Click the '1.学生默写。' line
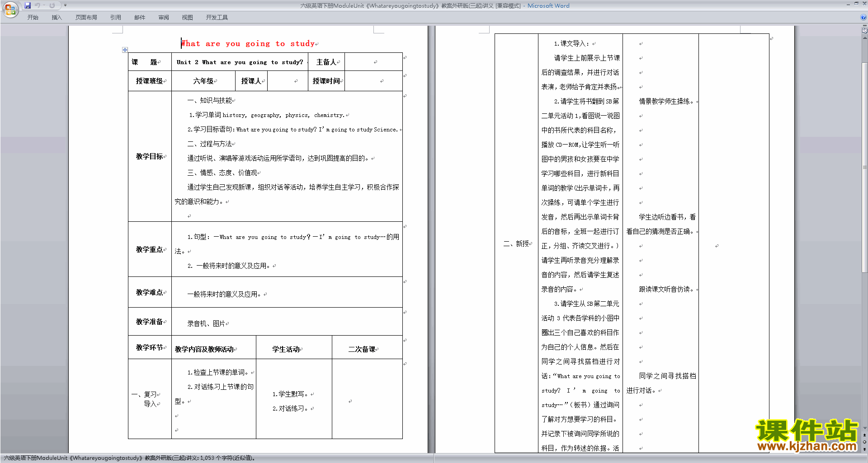The width and height of the screenshot is (868, 463). coord(290,394)
